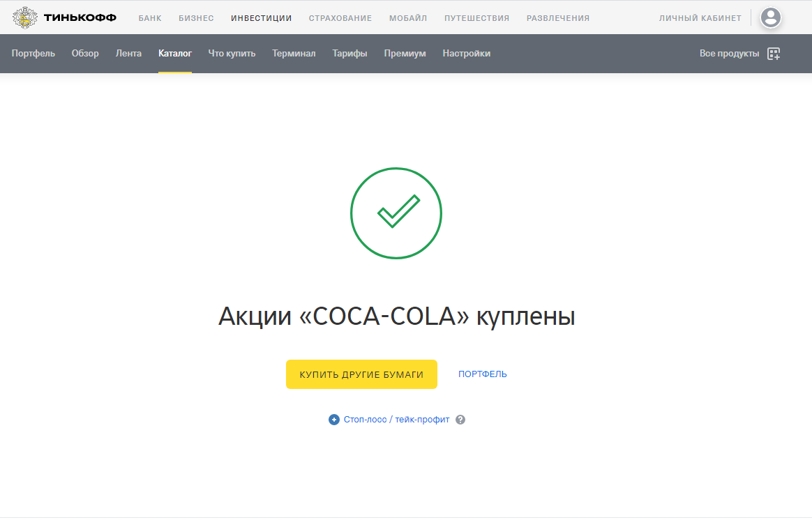Click the plus icon beside Стоп-лосс

334,420
